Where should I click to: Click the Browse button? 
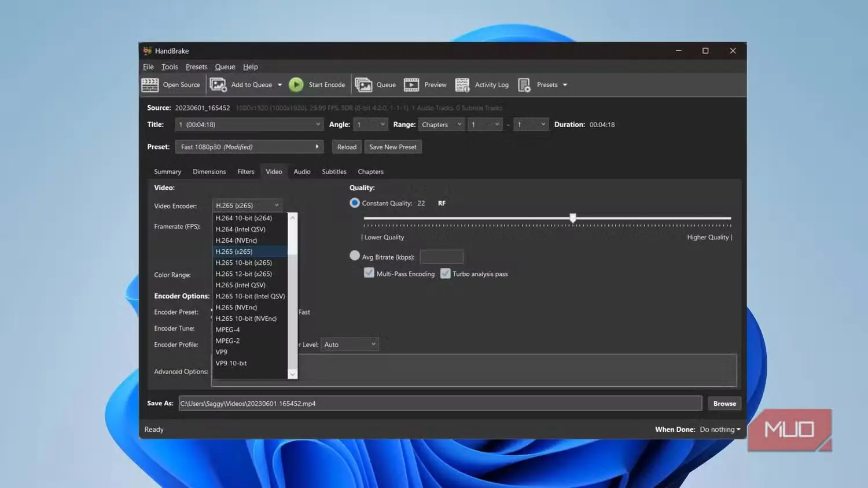tap(724, 404)
